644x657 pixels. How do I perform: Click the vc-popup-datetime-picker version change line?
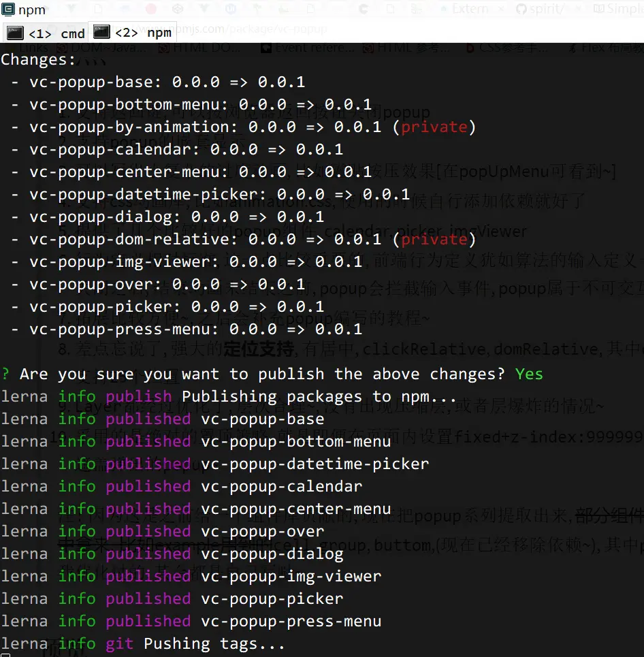pos(211,195)
